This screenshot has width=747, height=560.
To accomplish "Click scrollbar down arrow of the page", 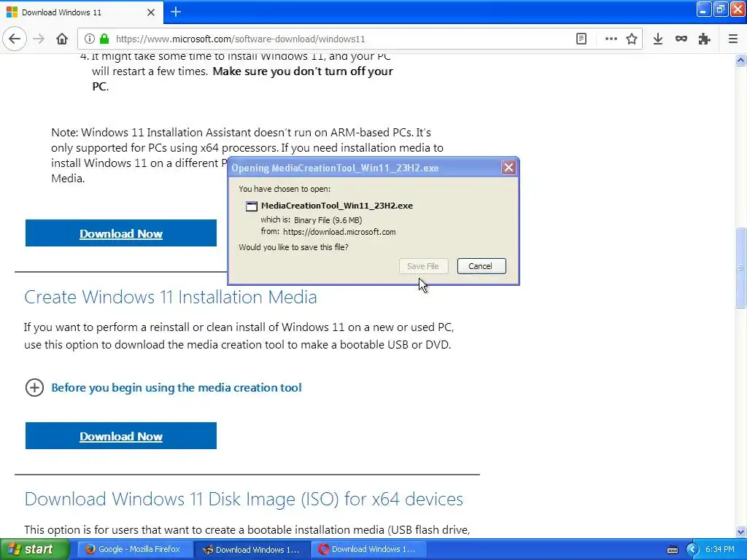I will 741,532.
